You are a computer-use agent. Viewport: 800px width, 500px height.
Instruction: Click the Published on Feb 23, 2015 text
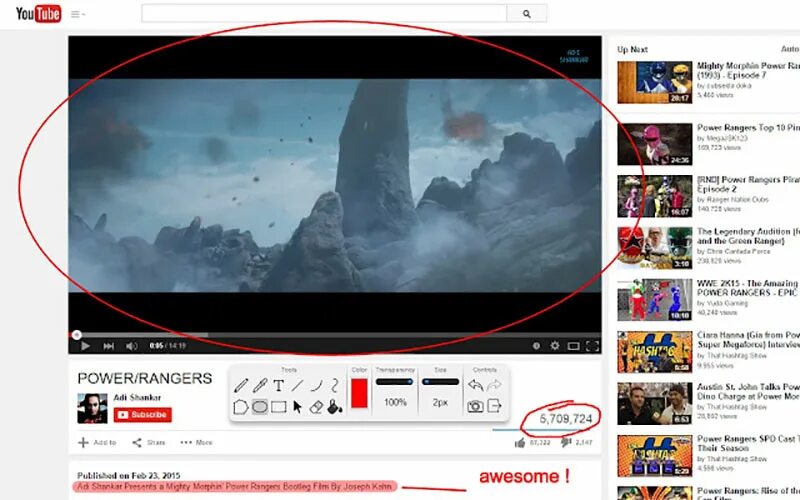tap(129, 476)
